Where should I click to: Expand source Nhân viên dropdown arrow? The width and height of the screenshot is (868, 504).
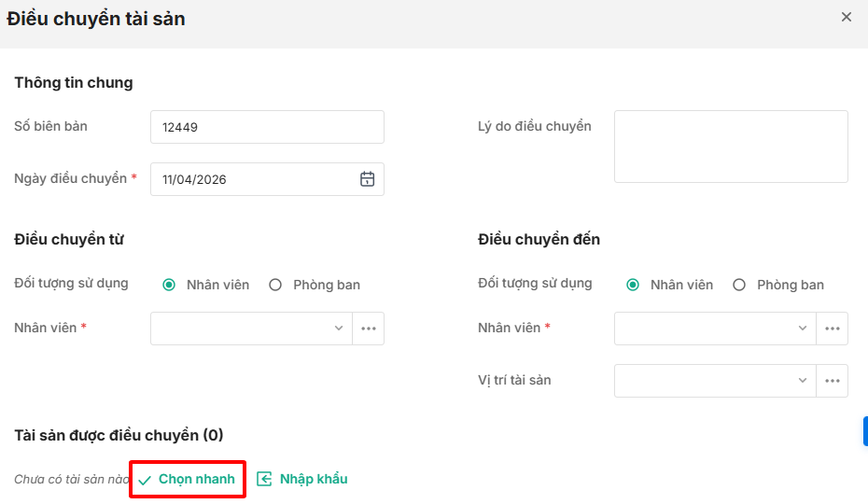338,329
